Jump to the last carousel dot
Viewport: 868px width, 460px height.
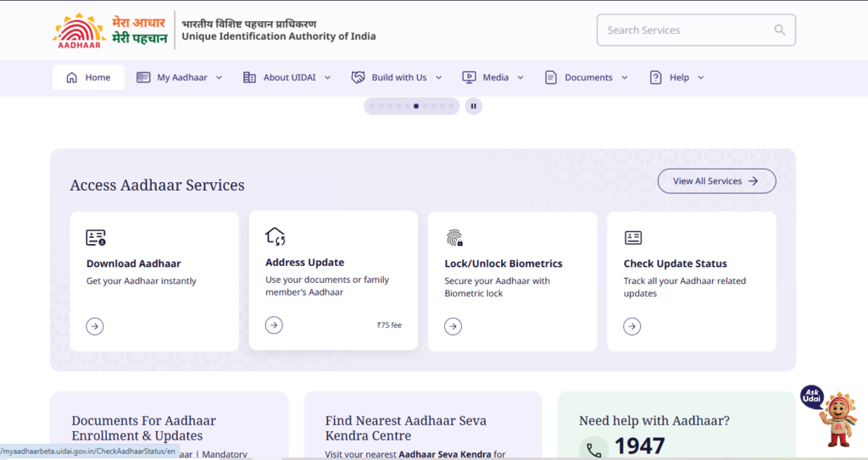pyautogui.click(x=451, y=106)
